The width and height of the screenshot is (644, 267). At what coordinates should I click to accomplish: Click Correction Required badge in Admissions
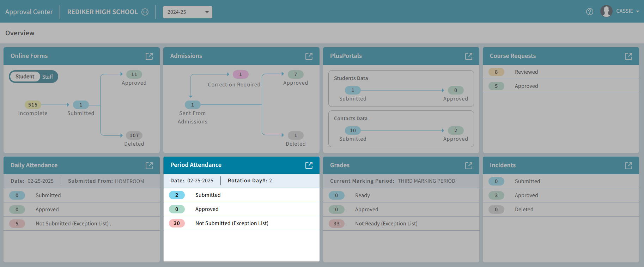[241, 74]
